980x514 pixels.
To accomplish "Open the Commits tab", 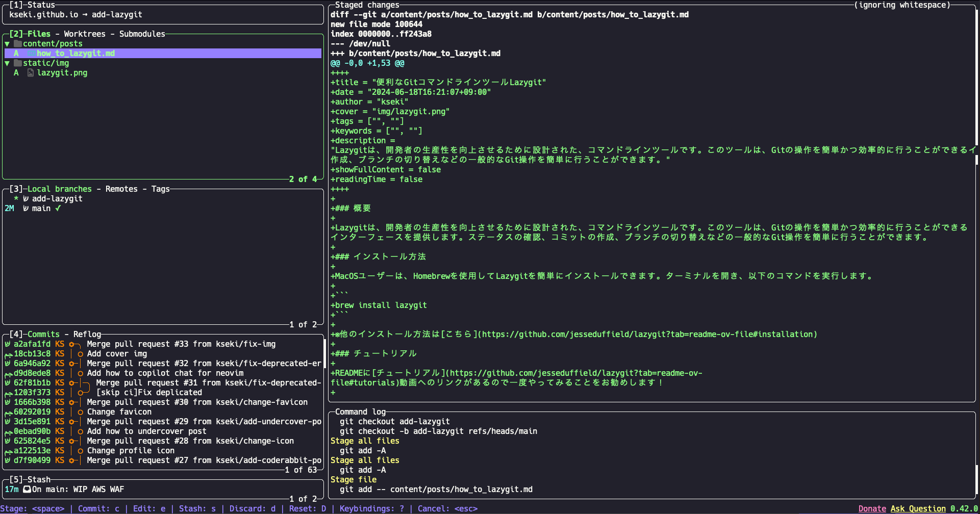I will 43,335.
